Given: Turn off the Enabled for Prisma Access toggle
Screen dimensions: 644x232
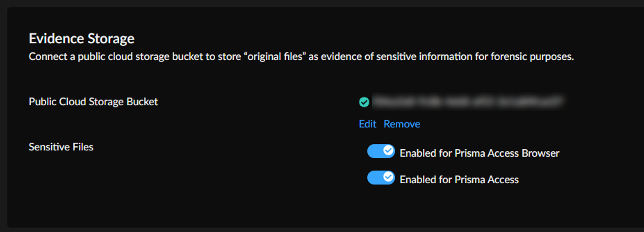Looking at the screenshot, I should [381, 178].
